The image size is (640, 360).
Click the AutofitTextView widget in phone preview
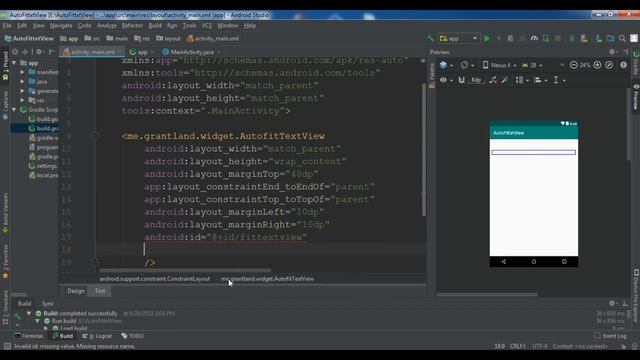pyautogui.click(x=533, y=152)
